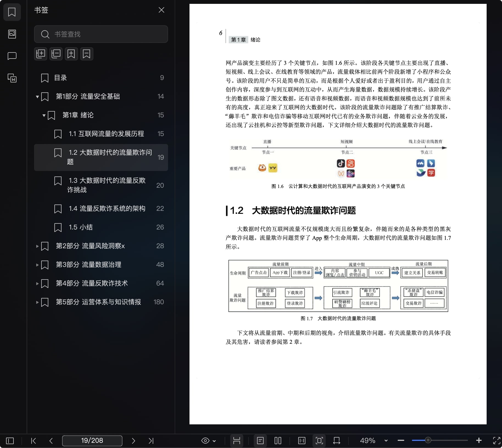Screen dimensions: 502x448
Task: Open the page thumbnails panel icon
Action: (12, 34)
